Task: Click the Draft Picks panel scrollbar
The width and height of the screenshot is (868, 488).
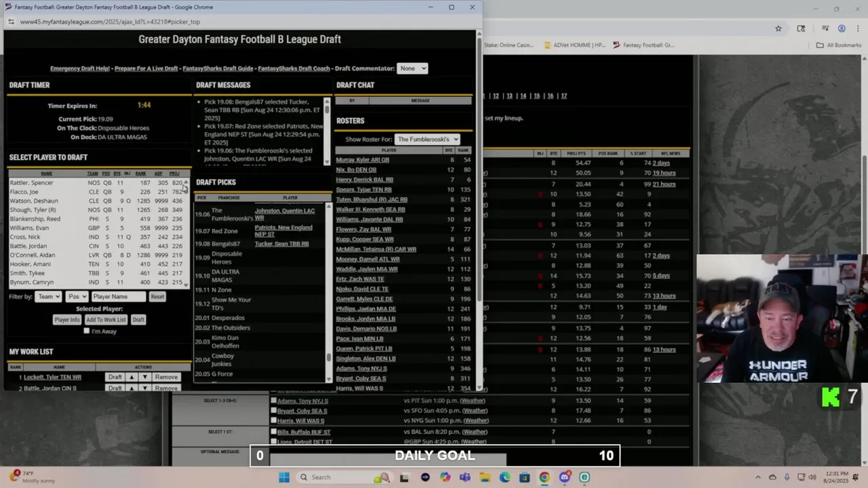Action: [330, 291]
